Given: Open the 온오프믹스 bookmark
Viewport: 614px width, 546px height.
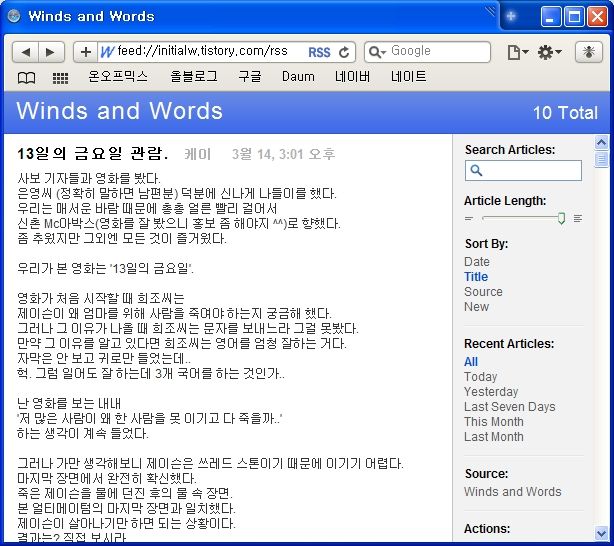Looking at the screenshot, I should [117, 76].
